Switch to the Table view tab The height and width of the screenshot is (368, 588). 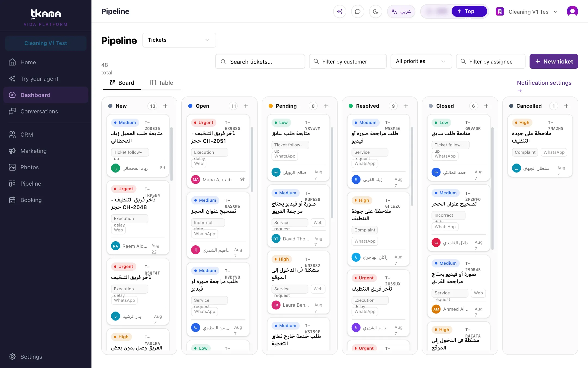coord(161,83)
